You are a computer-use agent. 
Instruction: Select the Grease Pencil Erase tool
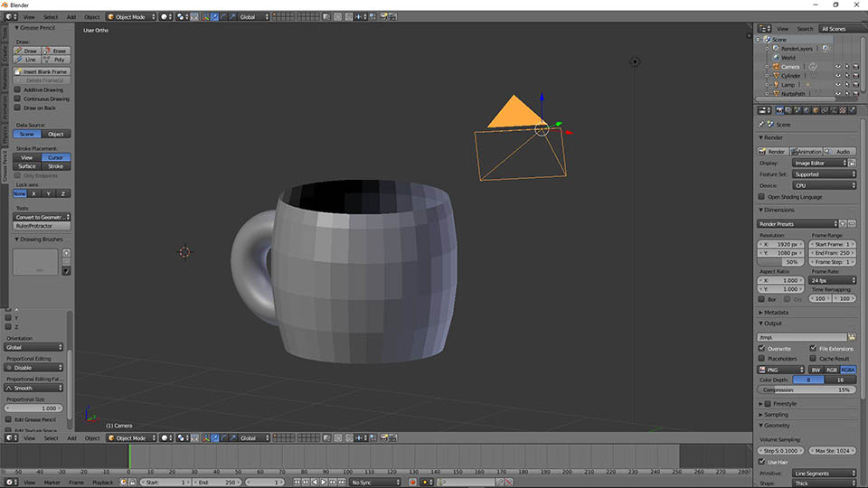click(x=56, y=51)
